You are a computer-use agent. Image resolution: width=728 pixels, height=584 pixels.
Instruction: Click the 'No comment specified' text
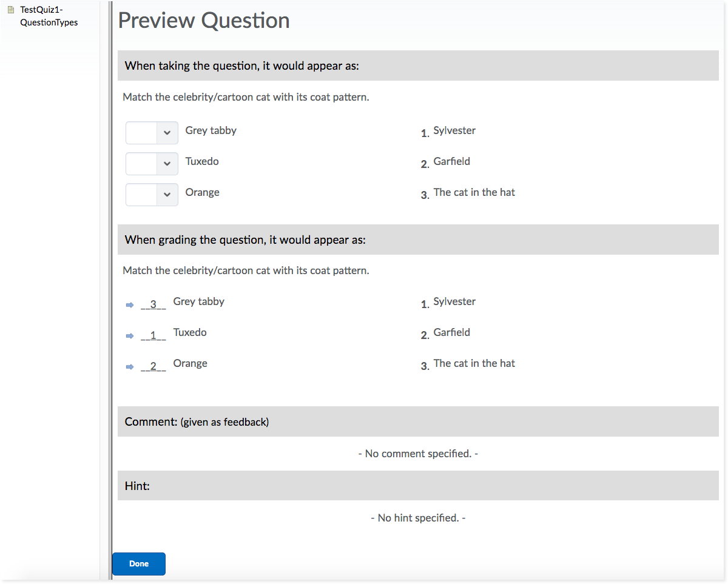418,454
